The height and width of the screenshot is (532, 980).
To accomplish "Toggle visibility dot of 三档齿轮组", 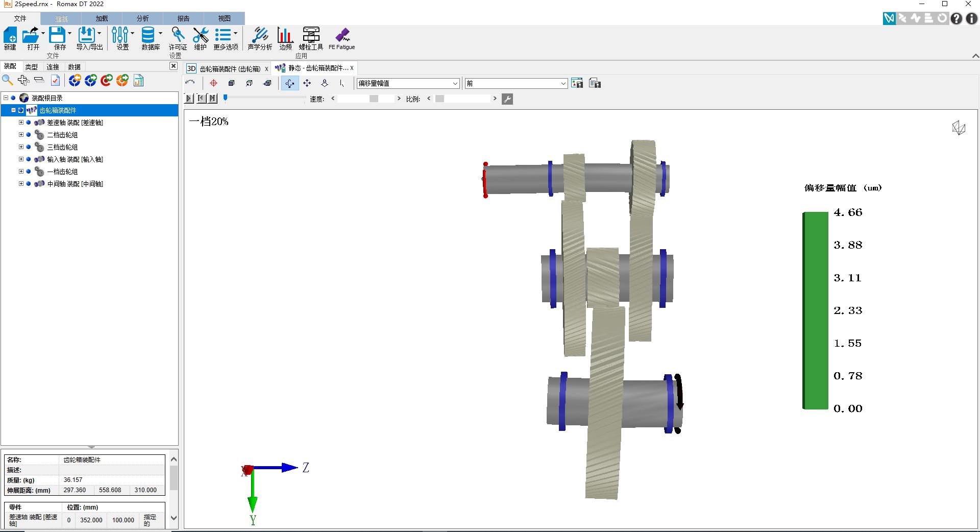I will tap(29, 147).
